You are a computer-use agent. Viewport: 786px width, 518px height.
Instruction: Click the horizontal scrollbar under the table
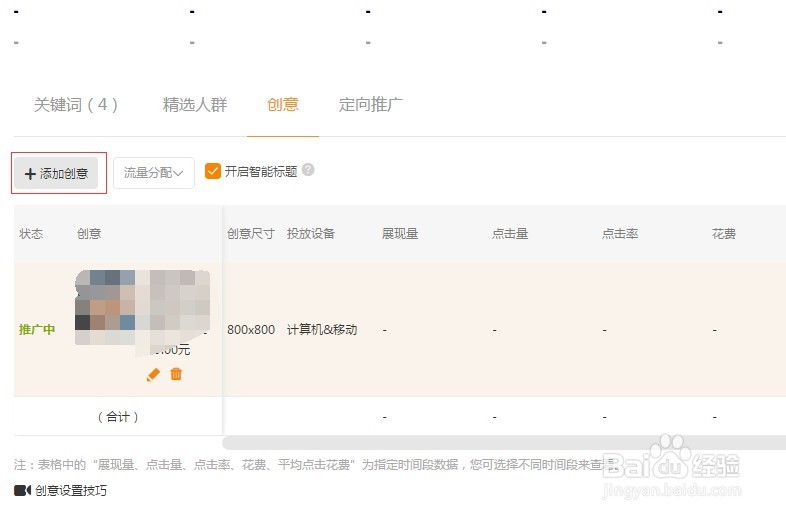pos(504,443)
